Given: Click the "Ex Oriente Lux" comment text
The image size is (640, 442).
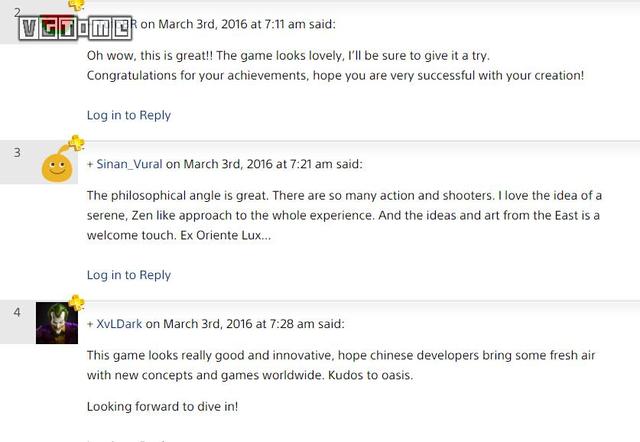Looking at the screenshot, I should coord(228,235).
